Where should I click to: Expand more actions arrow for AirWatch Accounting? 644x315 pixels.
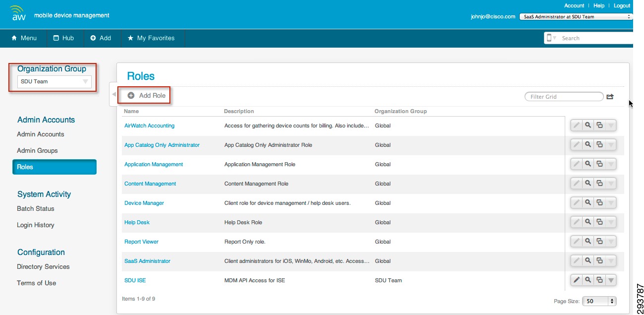click(611, 126)
